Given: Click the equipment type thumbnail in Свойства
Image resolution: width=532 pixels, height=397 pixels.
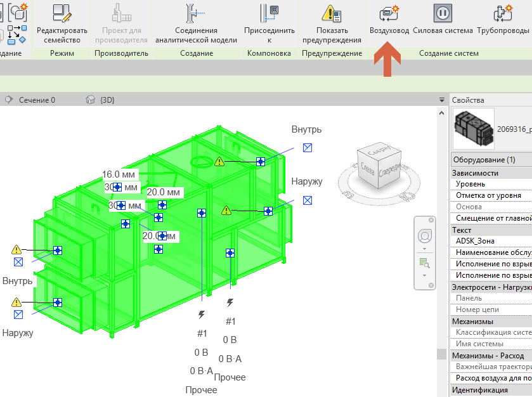Looking at the screenshot, I should pyautogui.click(x=474, y=129).
